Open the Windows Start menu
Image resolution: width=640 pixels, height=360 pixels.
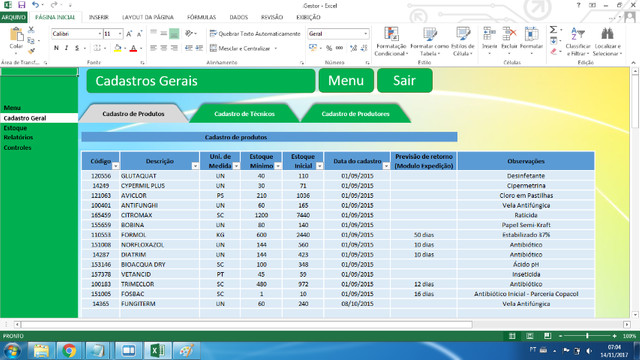point(12,351)
